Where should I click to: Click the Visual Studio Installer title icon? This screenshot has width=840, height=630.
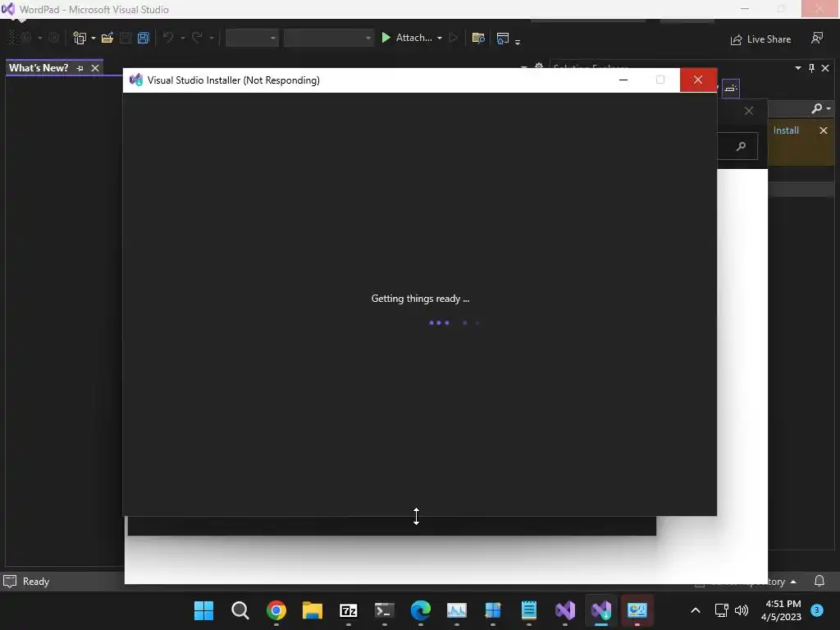[x=135, y=80]
